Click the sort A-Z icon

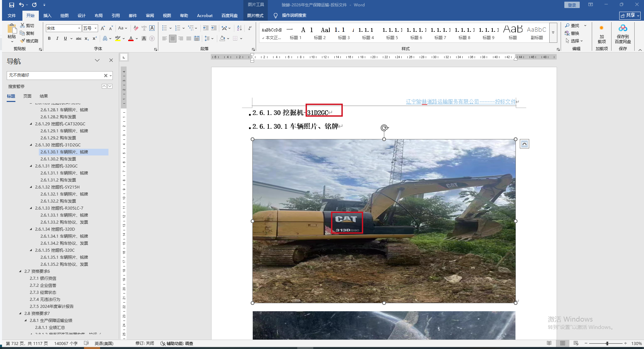tap(239, 28)
